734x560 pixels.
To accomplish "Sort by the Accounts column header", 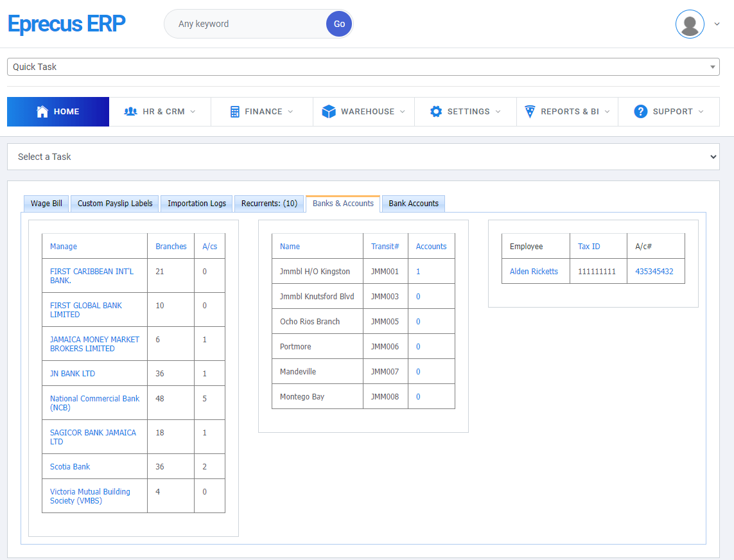I will 431,247.
